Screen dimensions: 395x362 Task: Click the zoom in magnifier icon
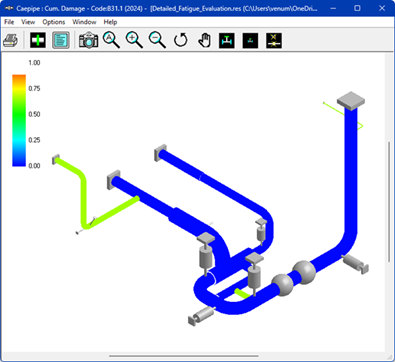click(x=134, y=40)
